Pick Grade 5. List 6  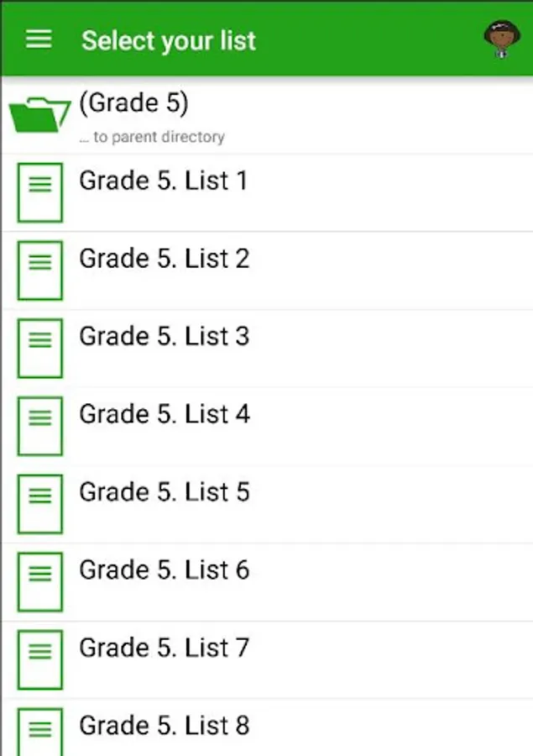coord(267,582)
